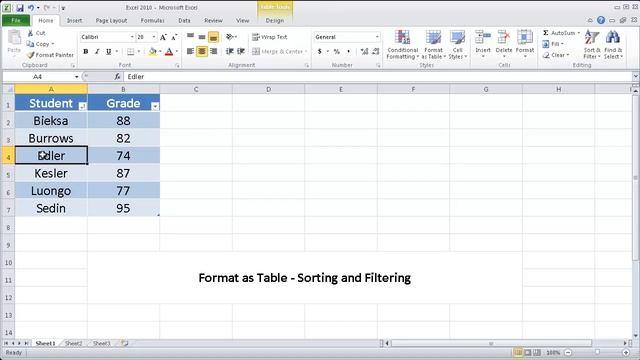Click the zoom slider handle
Viewport: 640px width, 360px height.
(597, 352)
